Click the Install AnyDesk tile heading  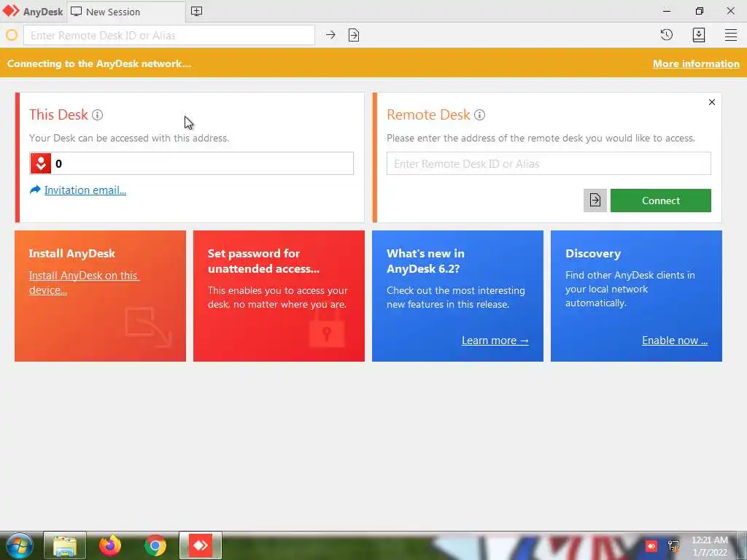72,253
